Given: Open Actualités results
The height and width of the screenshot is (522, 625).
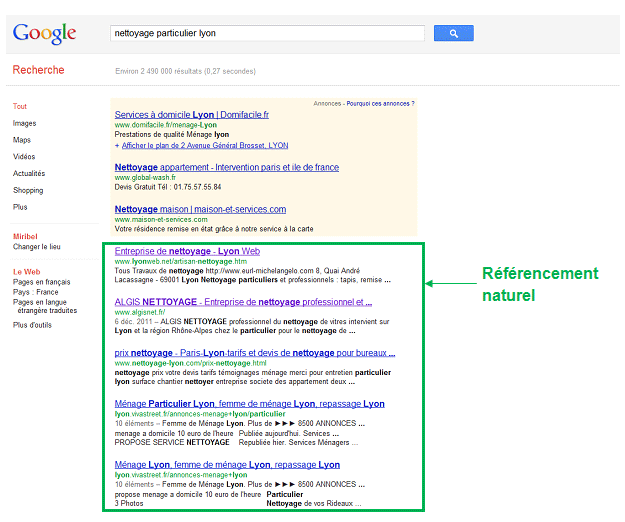Looking at the screenshot, I should pos(29,173).
